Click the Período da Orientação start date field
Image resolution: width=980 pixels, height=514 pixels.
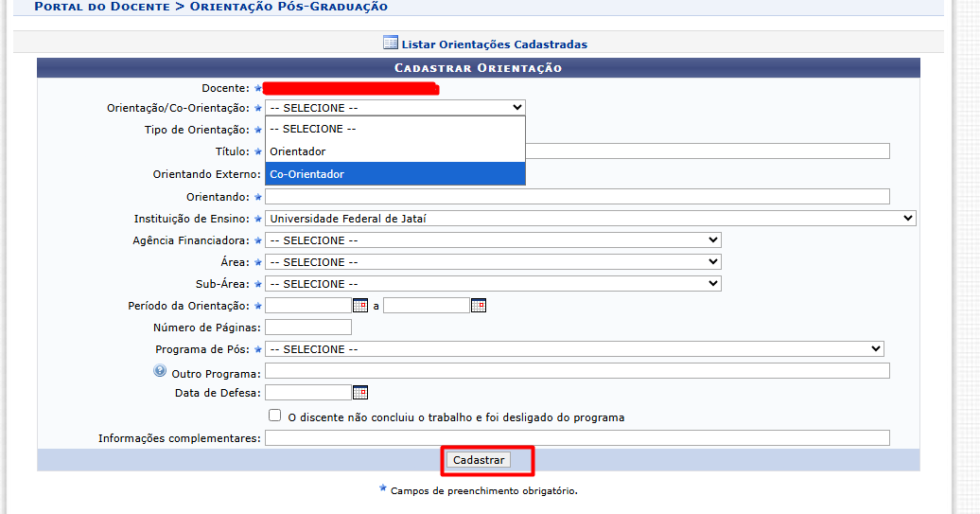tap(308, 305)
